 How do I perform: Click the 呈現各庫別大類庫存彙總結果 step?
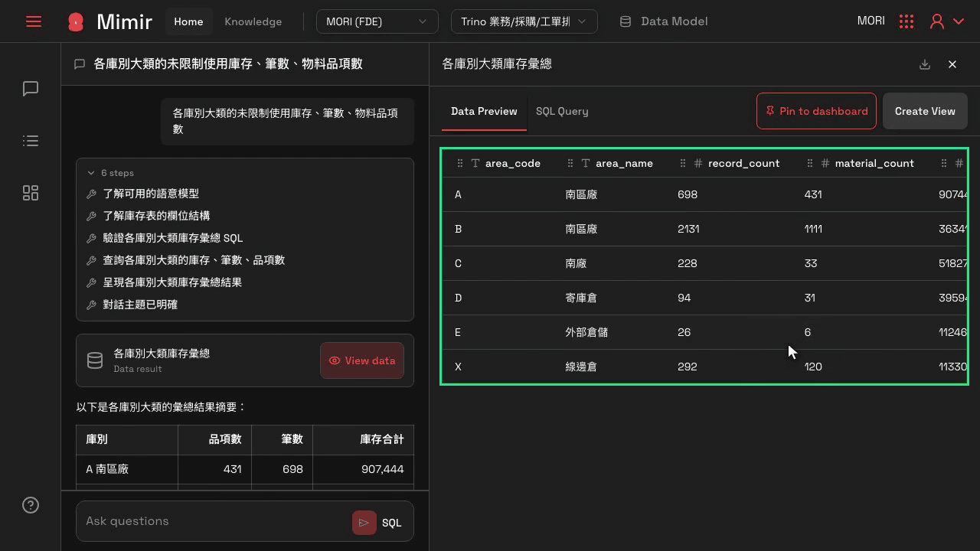(x=172, y=282)
